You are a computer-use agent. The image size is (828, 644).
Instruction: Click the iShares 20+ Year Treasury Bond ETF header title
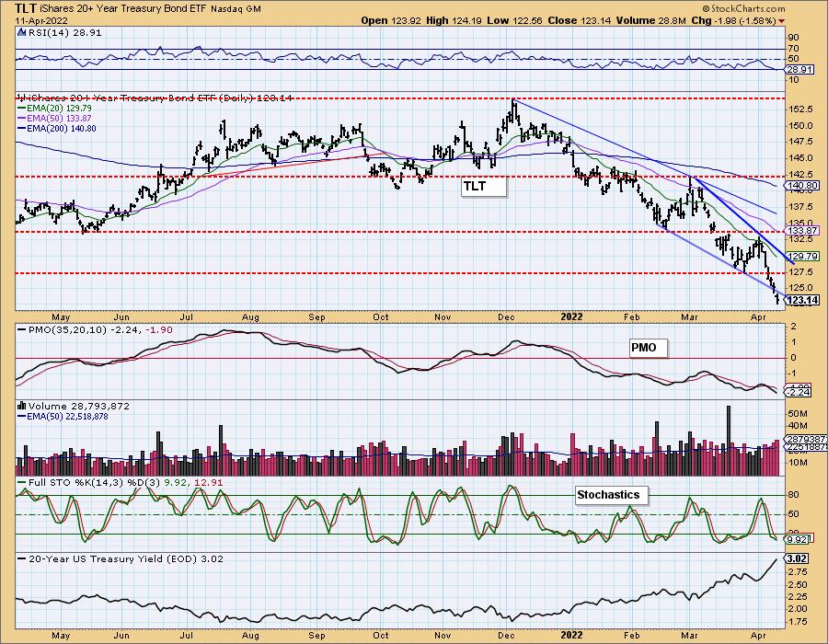point(123,9)
